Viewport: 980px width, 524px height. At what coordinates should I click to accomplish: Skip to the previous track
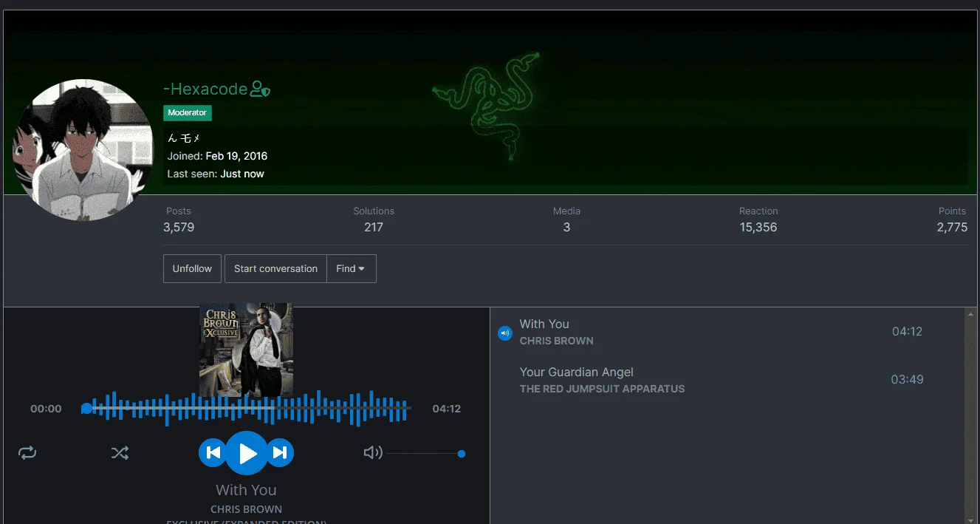(x=213, y=453)
